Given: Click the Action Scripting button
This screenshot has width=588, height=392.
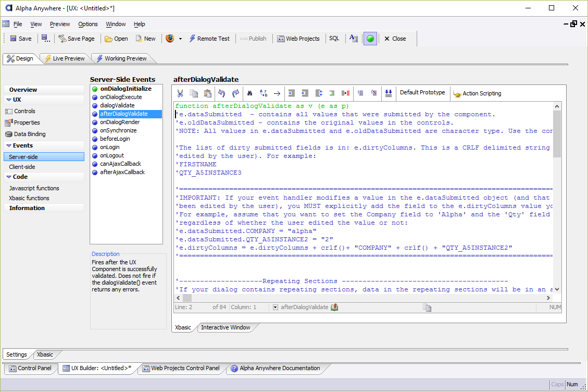Looking at the screenshot, I should point(478,93).
